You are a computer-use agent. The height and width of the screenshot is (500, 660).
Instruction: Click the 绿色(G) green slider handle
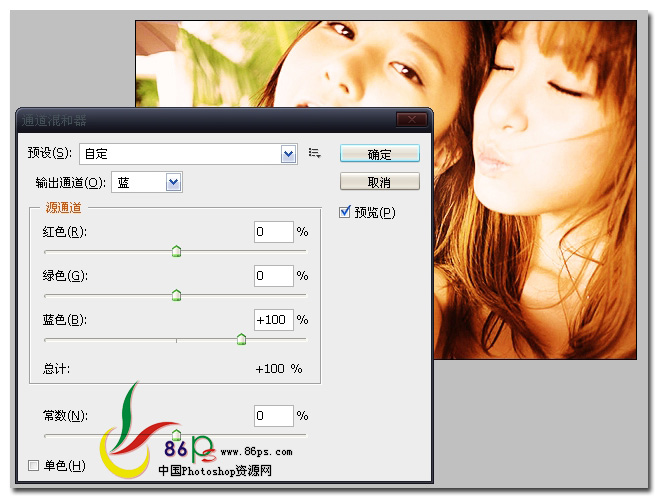(177, 295)
